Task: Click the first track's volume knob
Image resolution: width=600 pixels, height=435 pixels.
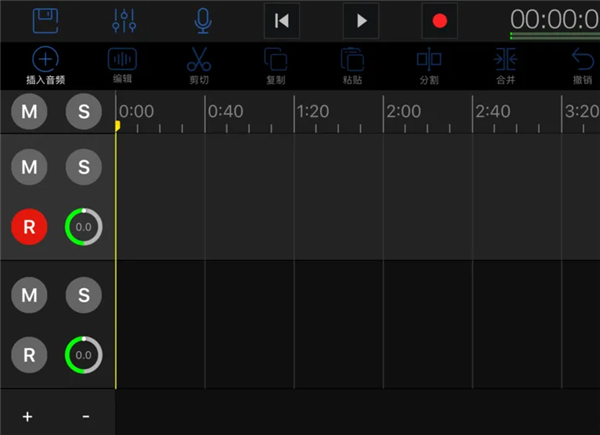Action: pyautogui.click(x=84, y=227)
